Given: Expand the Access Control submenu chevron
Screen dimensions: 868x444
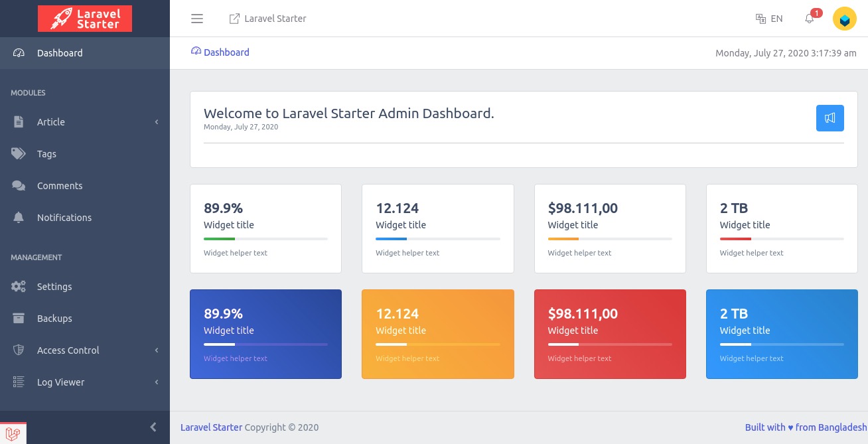Looking at the screenshot, I should [x=157, y=350].
